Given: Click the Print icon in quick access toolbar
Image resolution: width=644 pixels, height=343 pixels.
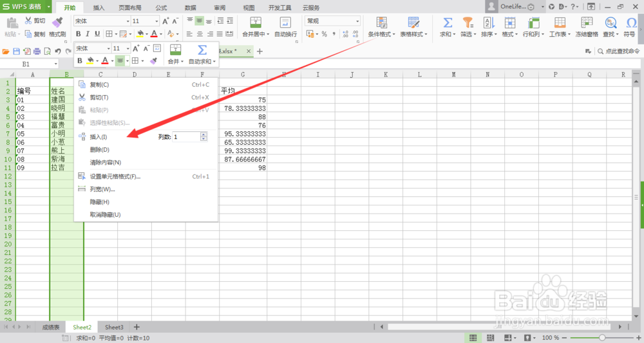Looking at the screenshot, I should click(x=37, y=51).
